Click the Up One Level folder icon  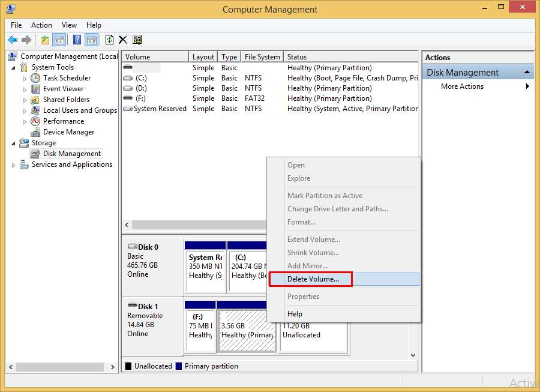[x=45, y=40]
